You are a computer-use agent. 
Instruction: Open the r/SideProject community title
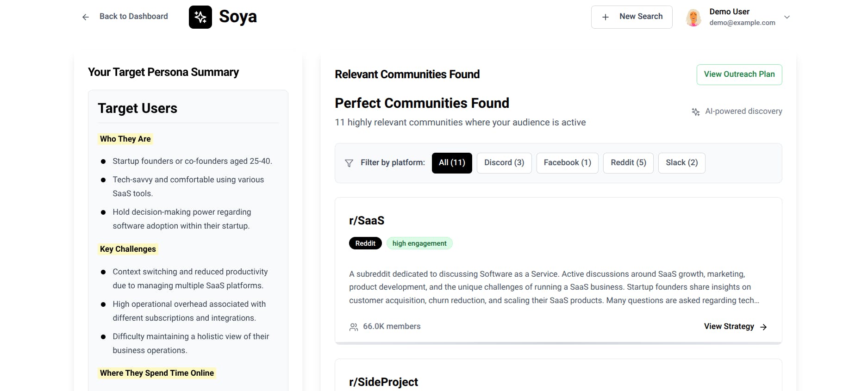pos(383,382)
